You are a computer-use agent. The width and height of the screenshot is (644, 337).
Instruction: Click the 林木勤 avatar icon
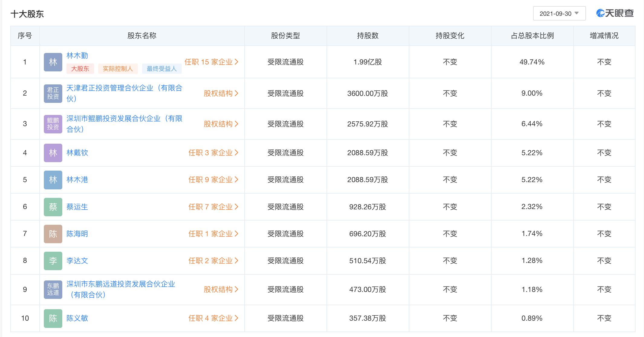click(x=53, y=62)
